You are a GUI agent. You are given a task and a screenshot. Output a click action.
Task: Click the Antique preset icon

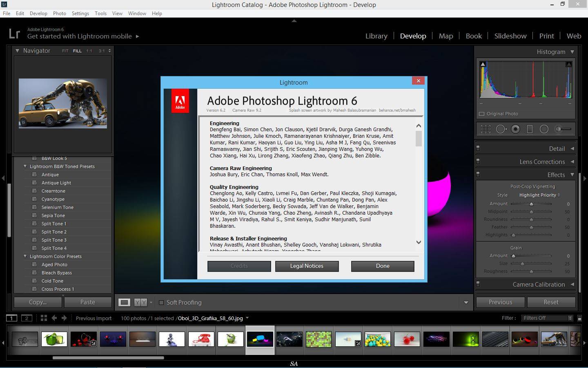point(34,175)
